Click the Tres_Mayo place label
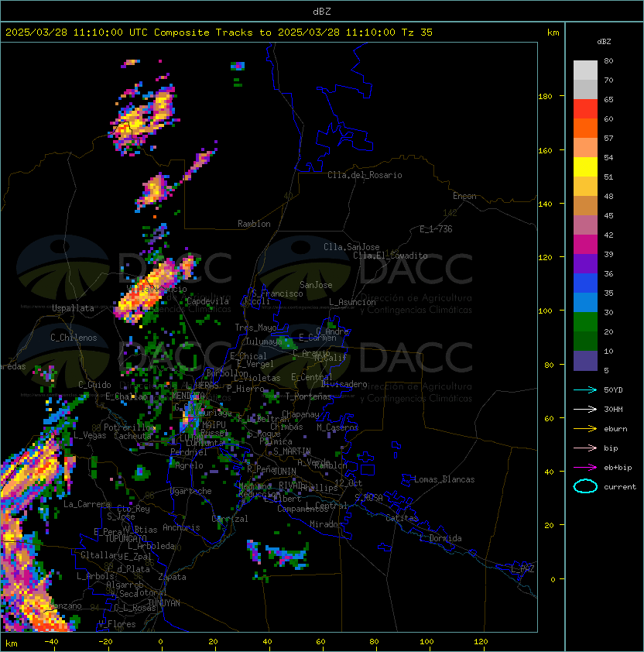Screen dimensions: 644x652 [x=255, y=328]
